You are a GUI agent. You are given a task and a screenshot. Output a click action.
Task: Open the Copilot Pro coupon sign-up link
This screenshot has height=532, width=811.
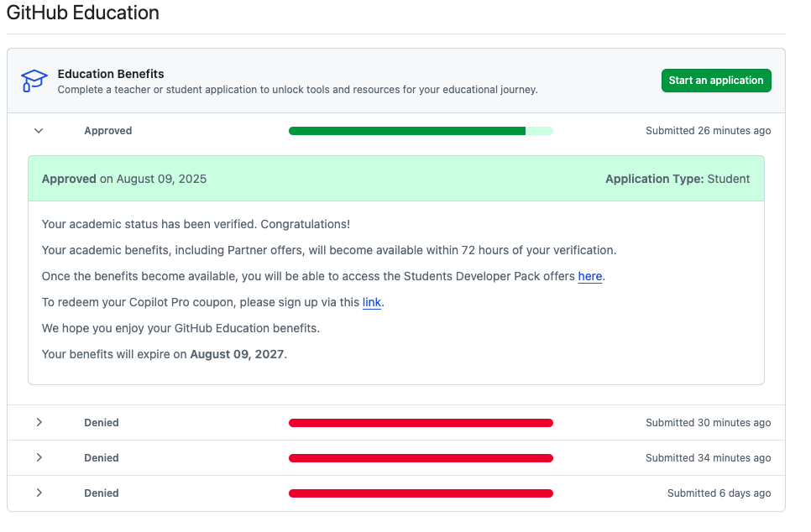click(372, 302)
